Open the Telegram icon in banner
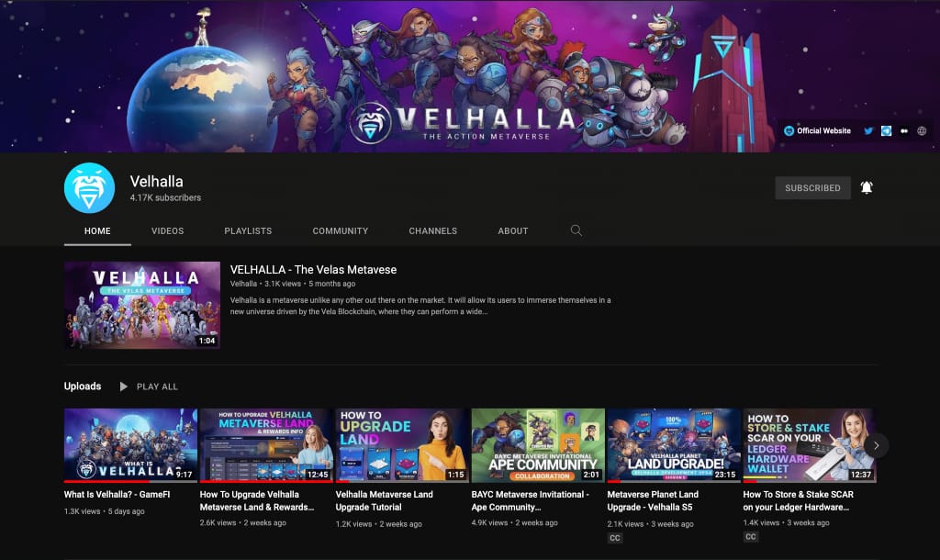The height and width of the screenshot is (560, 940). point(886,130)
